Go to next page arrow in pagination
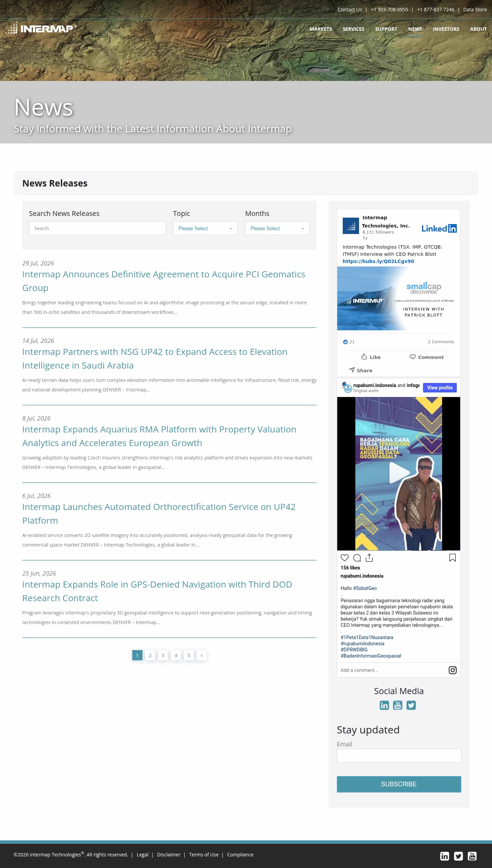Screen dimensions: 492x868 point(202,655)
